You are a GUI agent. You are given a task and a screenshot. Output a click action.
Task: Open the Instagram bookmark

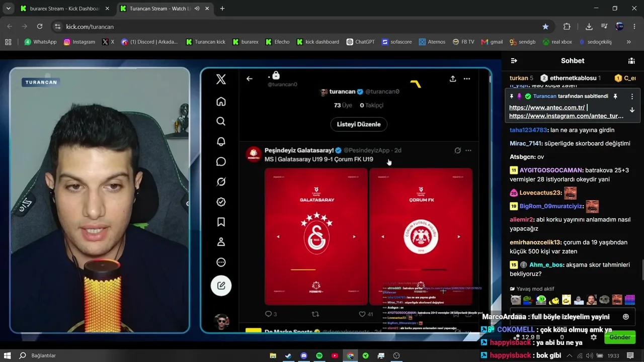[79, 42]
